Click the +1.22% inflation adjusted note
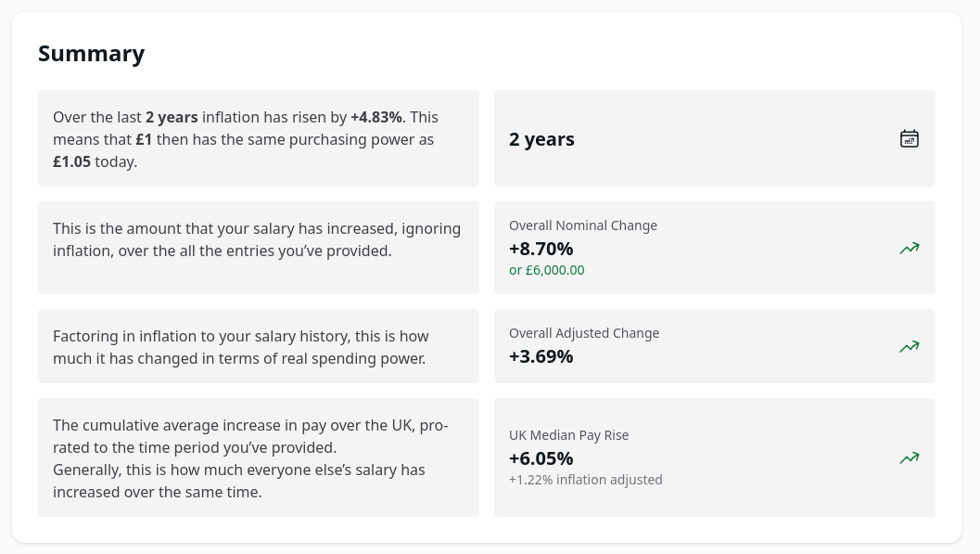980x554 pixels. pyautogui.click(x=586, y=479)
